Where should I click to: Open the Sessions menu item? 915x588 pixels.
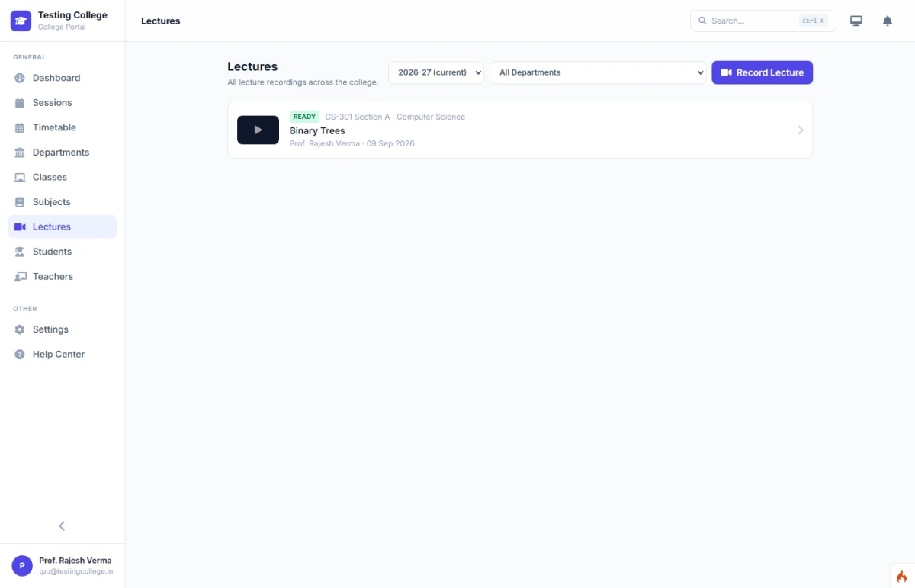point(63,103)
